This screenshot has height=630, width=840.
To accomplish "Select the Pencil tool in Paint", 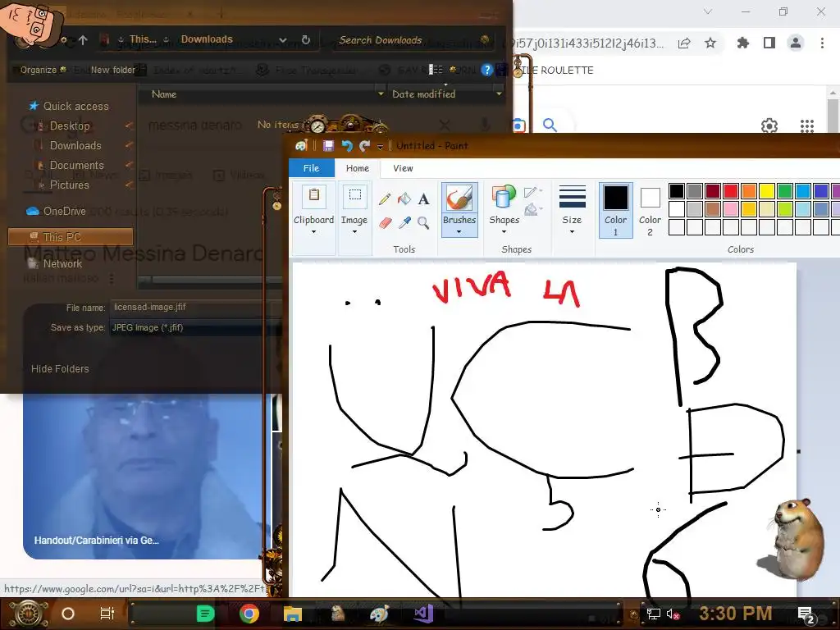I will point(384,199).
